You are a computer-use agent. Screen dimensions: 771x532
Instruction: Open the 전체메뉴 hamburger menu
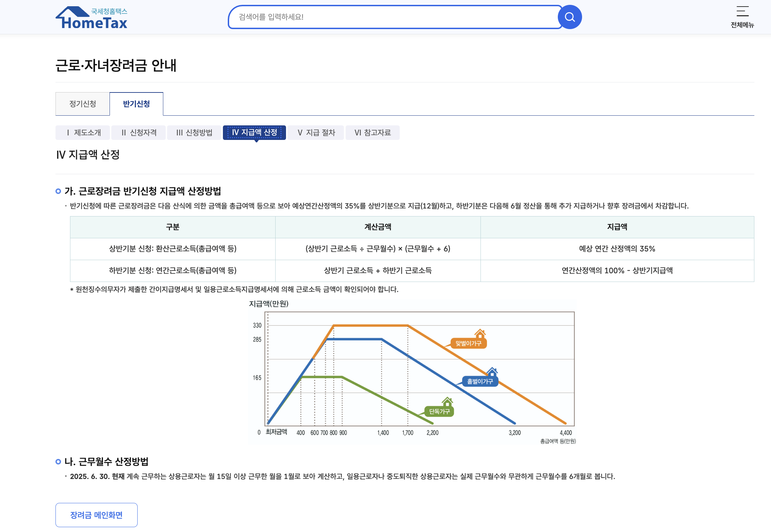(742, 17)
